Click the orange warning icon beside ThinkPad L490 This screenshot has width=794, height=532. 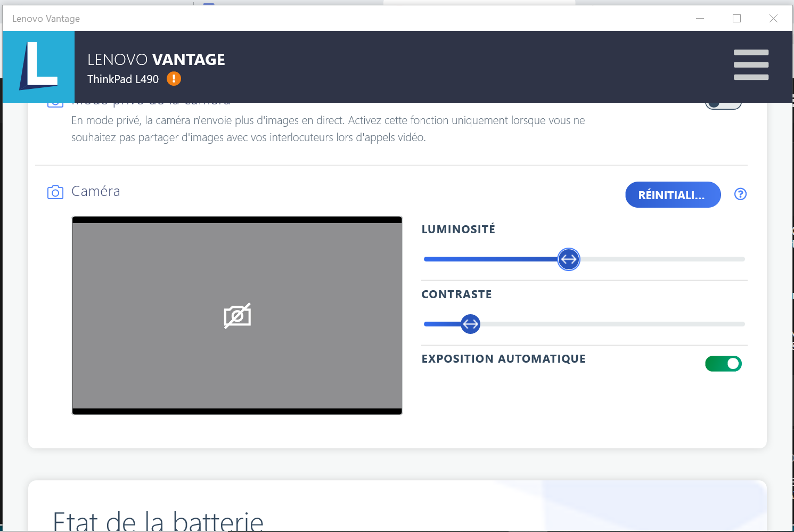click(174, 79)
